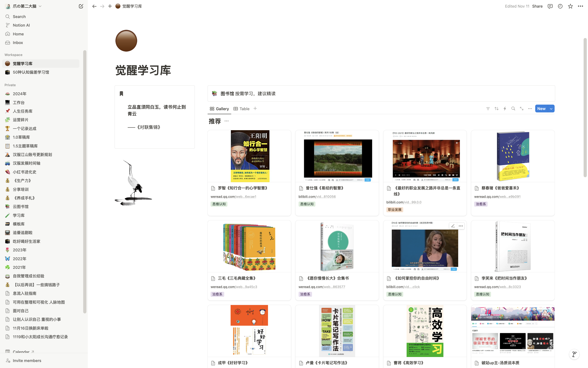Expand workspace switcher 爪の第二大脑

point(24,6)
